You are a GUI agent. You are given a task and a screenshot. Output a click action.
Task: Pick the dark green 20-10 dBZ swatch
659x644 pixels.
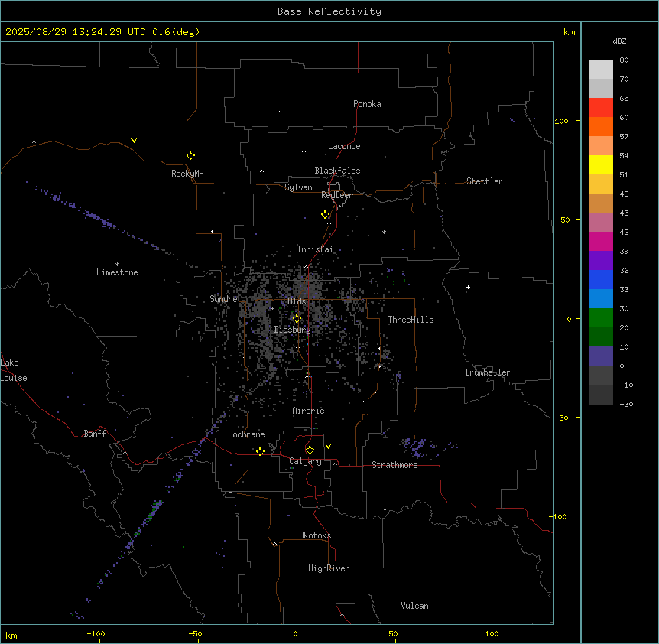(601, 337)
